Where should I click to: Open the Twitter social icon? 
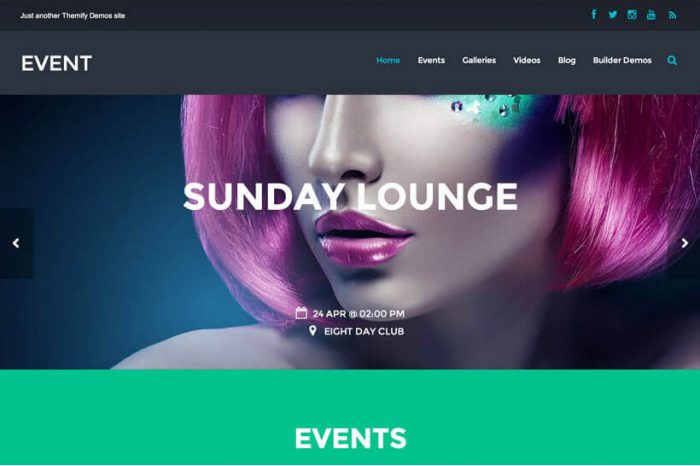coord(612,15)
